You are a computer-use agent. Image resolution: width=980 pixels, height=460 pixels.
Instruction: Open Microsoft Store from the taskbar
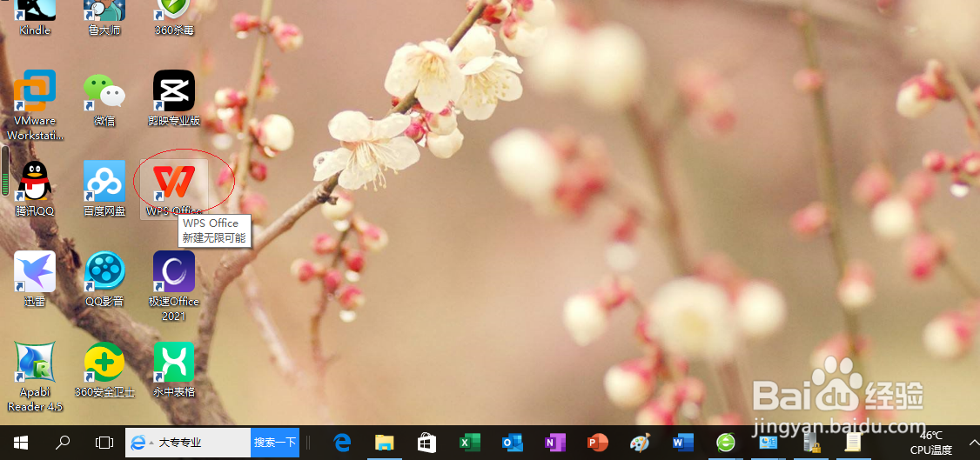(x=426, y=443)
